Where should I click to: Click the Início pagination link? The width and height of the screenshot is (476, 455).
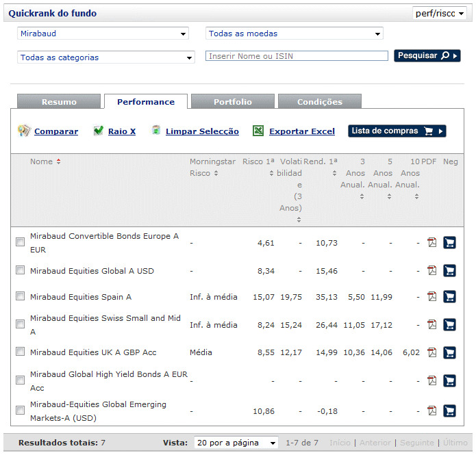340,443
